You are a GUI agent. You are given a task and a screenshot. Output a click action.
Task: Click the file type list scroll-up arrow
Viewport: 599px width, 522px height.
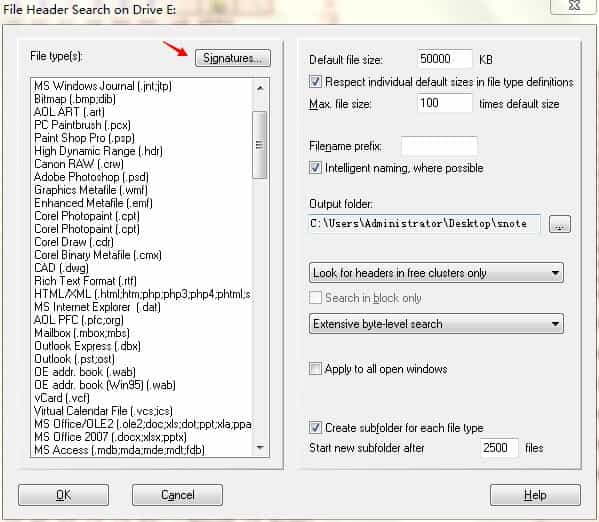(260, 88)
